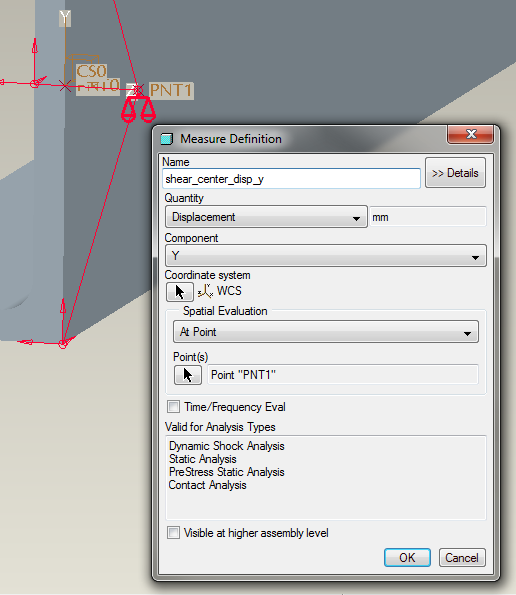Click the red constraint symbol left of CS0
The width and height of the screenshot is (516, 595).
tap(35, 83)
